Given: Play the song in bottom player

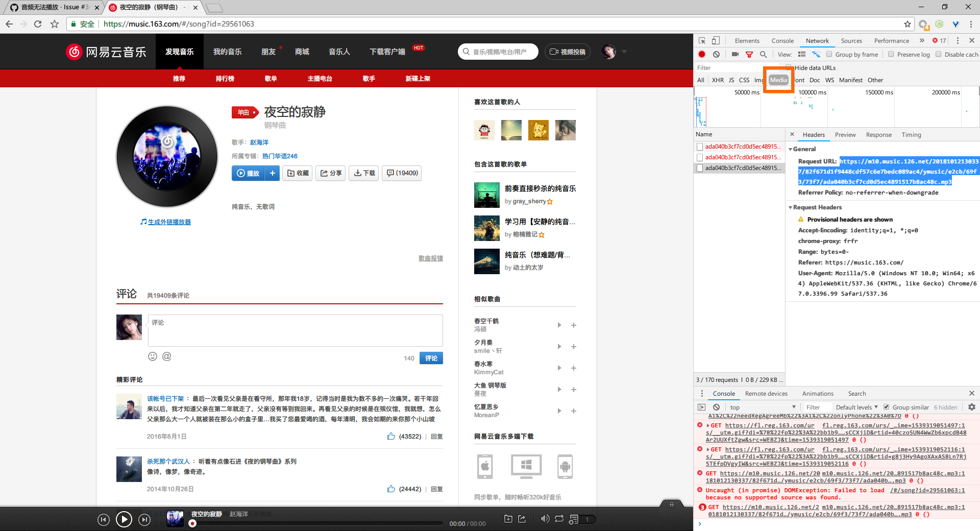Looking at the screenshot, I should tap(124, 519).
